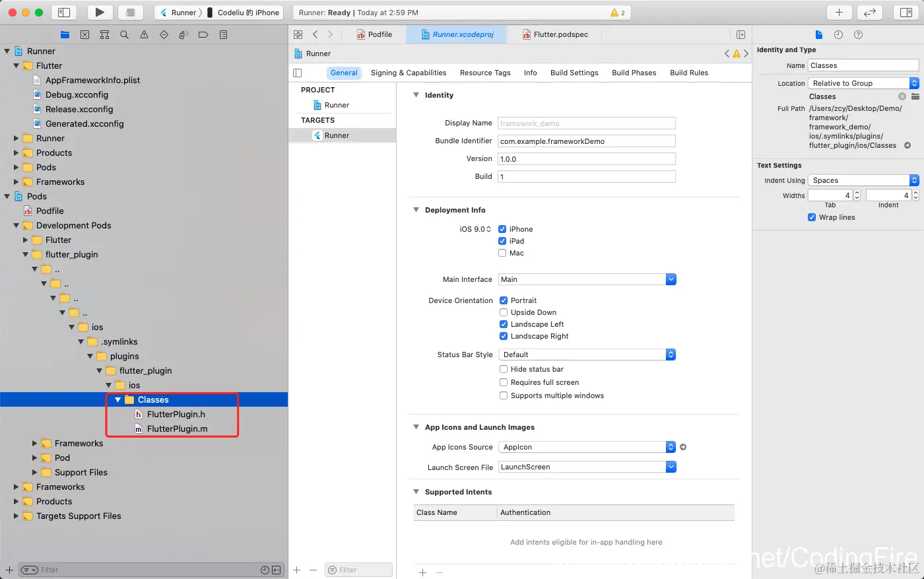
Task: Open the related items grid icon
Action: pyautogui.click(x=298, y=34)
